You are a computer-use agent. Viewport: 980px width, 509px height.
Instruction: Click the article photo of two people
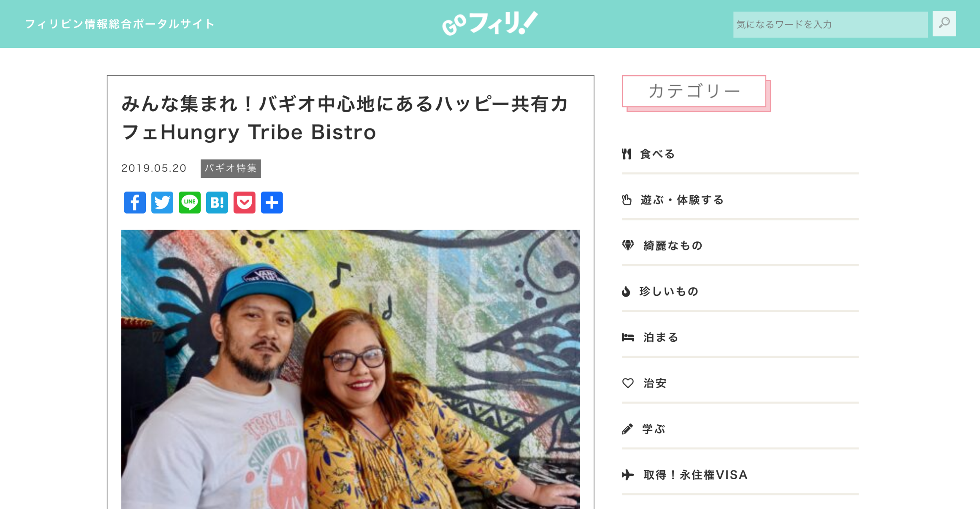[350, 369]
